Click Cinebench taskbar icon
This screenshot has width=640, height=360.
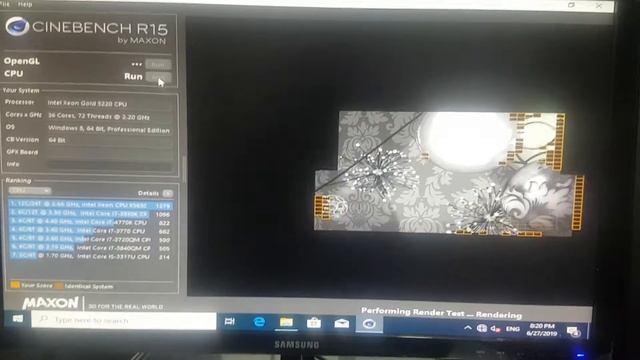coord(369,324)
